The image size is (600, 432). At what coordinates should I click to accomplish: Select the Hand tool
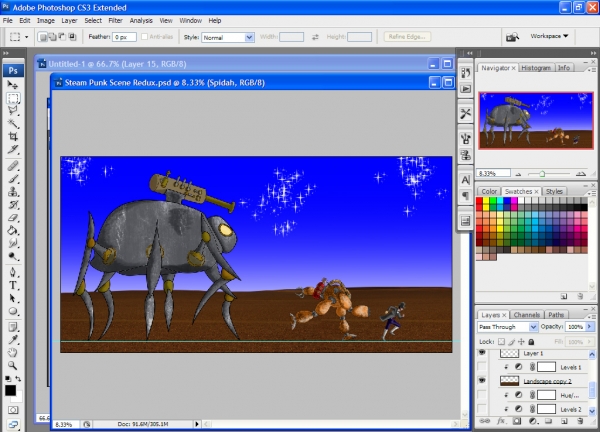tap(13, 353)
